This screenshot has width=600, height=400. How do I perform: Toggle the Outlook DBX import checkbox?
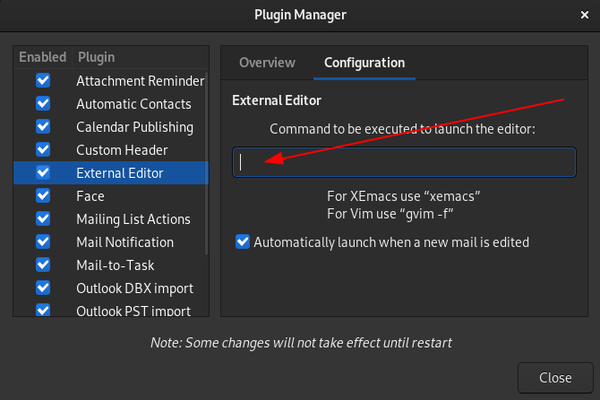(43, 287)
